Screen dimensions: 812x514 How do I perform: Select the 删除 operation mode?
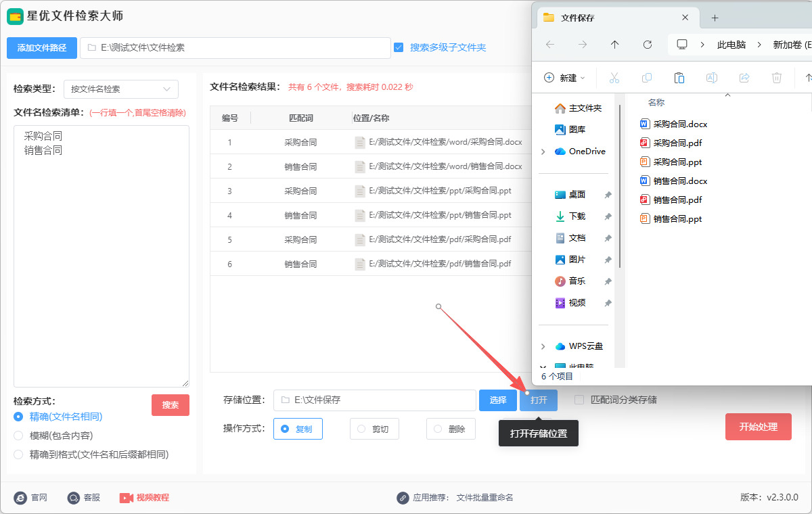click(451, 429)
